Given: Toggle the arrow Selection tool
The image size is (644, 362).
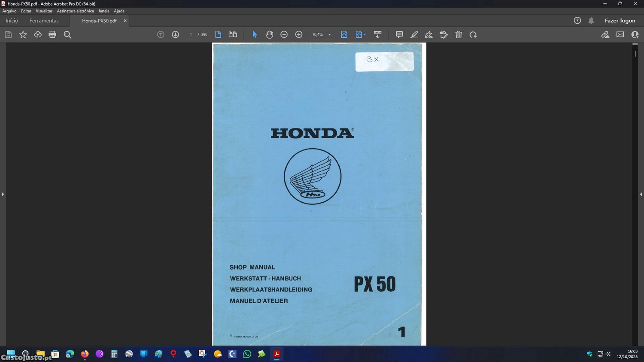Looking at the screenshot, I should click(255, 35).
